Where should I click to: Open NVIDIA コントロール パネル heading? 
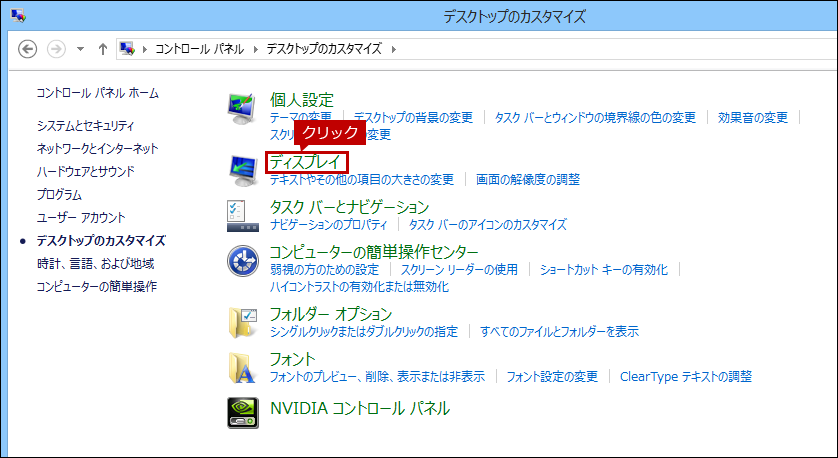(360, 408)
